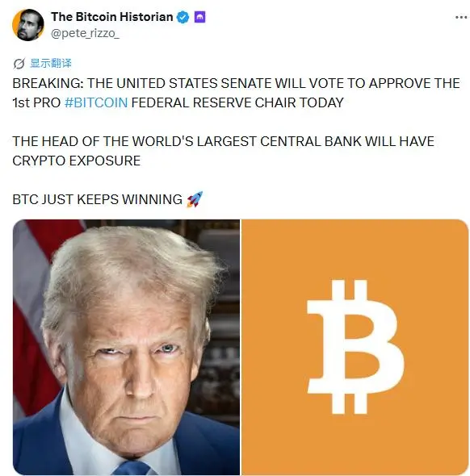Screen dimensions: 470x476
Task: Click the @pete_rizzo_ handle
Action: [x=85, y=33]
